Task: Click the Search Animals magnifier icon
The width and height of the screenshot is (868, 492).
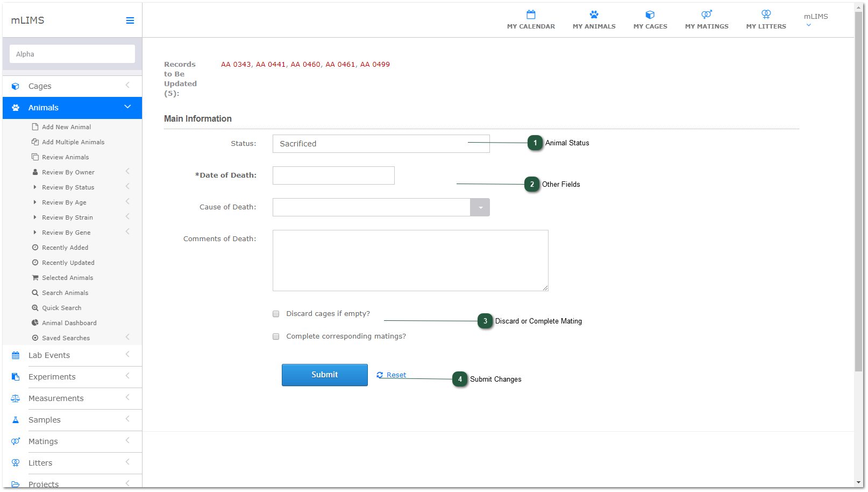Action: 35,293
